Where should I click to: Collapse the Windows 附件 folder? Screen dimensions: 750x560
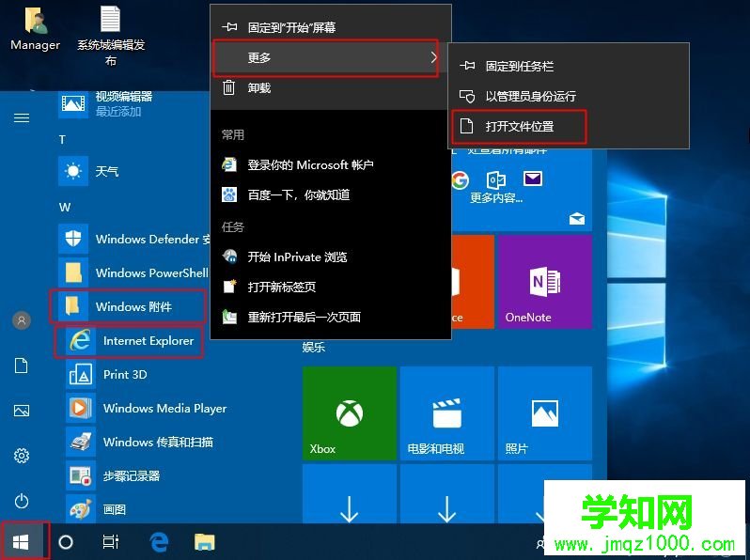128,306
